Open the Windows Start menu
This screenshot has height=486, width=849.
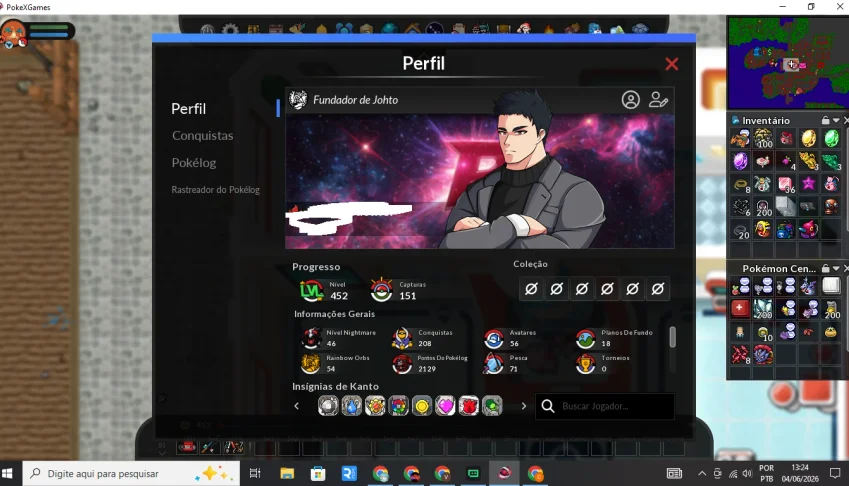pyautogui.click(x=8, y=474)
